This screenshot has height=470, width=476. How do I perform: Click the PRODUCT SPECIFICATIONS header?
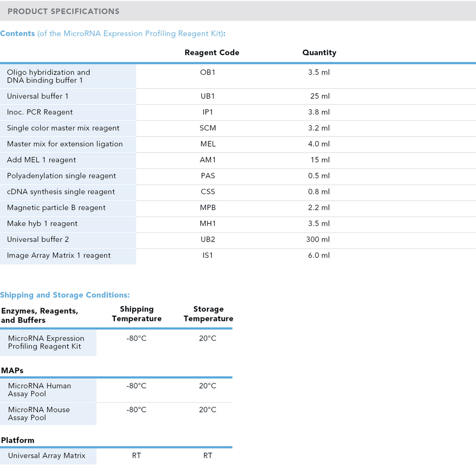coord(63,11)
